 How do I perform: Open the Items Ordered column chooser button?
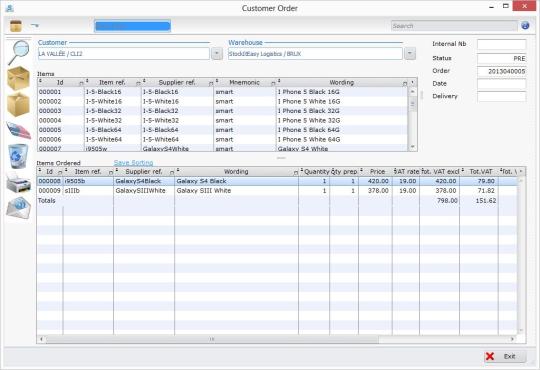click(521, 171)
